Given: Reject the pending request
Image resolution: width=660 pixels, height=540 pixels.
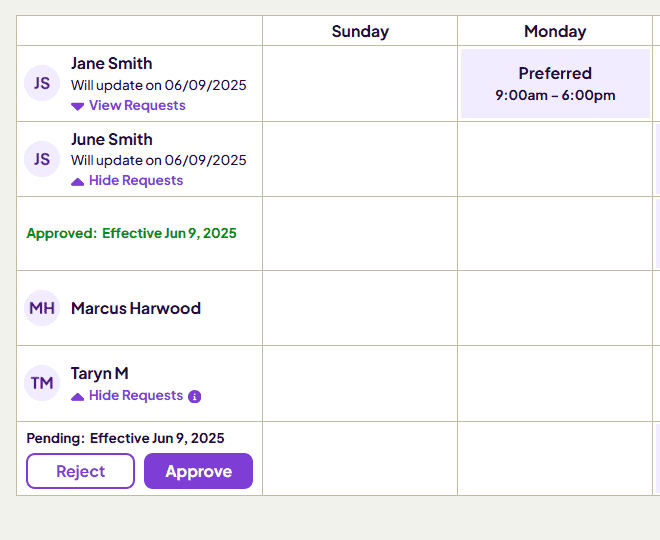Looking at the screenshot, I should (x=80, y=471).
